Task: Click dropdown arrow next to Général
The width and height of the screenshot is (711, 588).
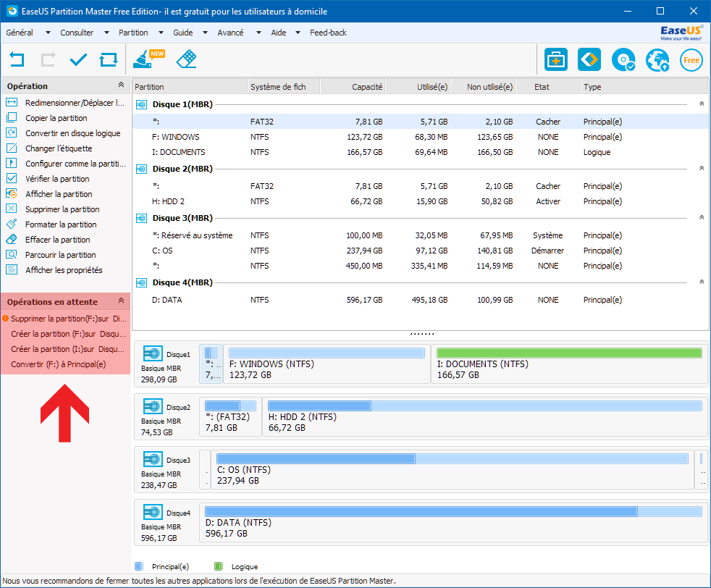Action: coord(48,33)
